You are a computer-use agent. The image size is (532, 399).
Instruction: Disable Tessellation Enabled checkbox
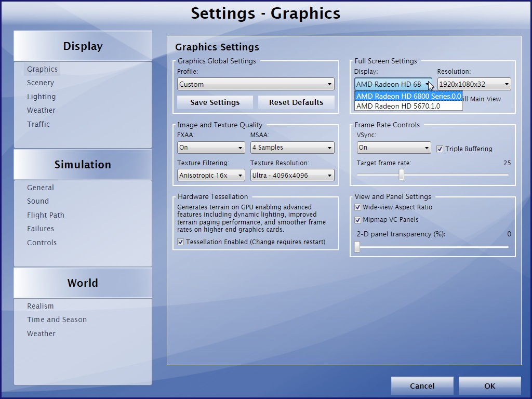[x=180, y=242]
